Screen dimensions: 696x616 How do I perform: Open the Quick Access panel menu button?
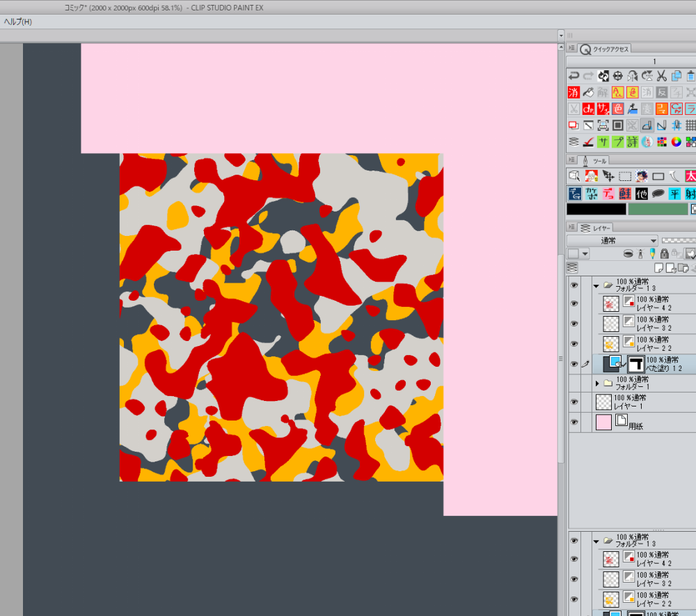click(571, 48)
